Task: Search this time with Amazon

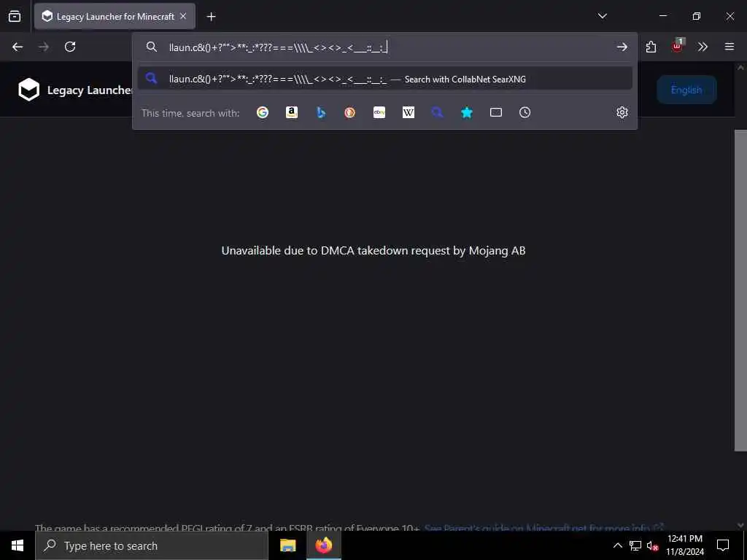Action: click(292, 112)
